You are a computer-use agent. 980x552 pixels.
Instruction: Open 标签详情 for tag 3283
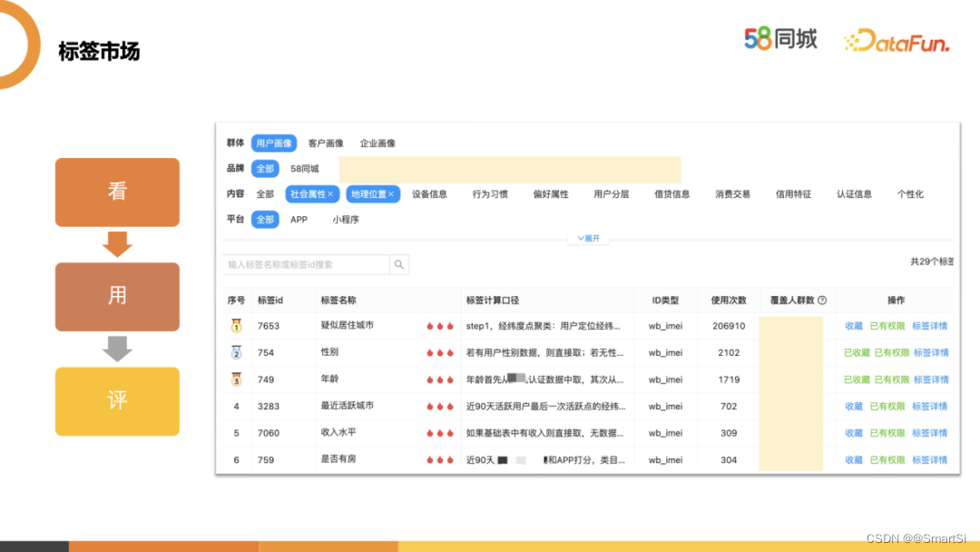pos(929,407)
